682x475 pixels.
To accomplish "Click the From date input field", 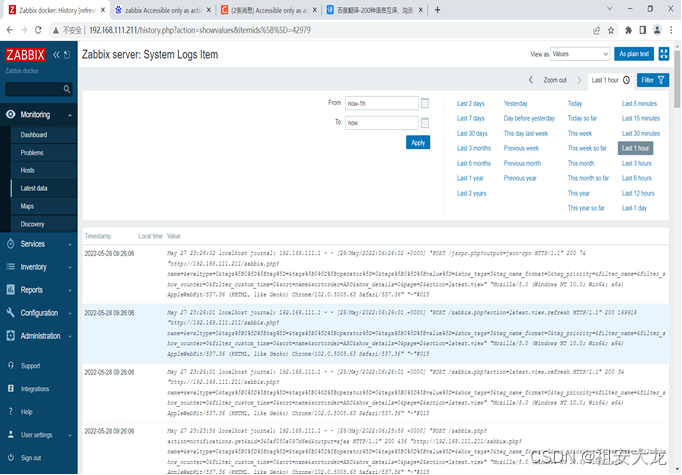I will [x=381, y=104].
